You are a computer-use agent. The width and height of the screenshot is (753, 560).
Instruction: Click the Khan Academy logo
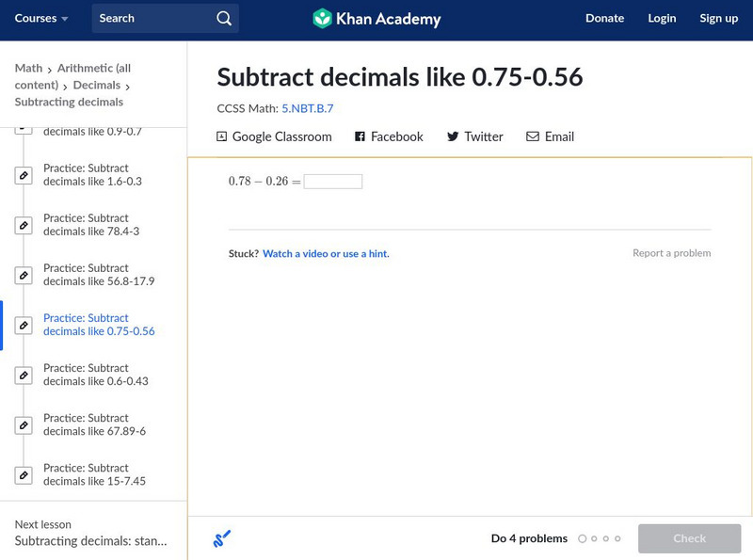(376, 19)
